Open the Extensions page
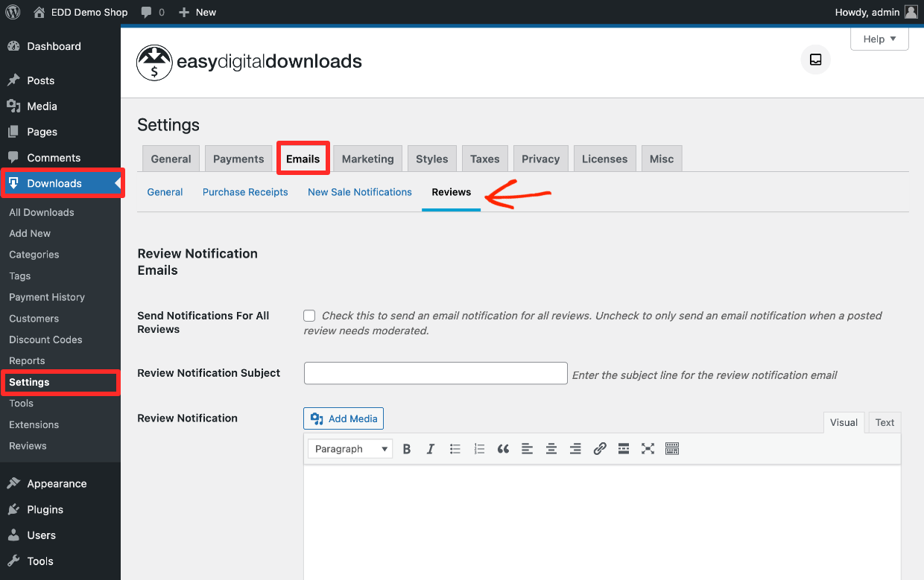924x580 pixels. pyautogui.click(x=34, y=424)
